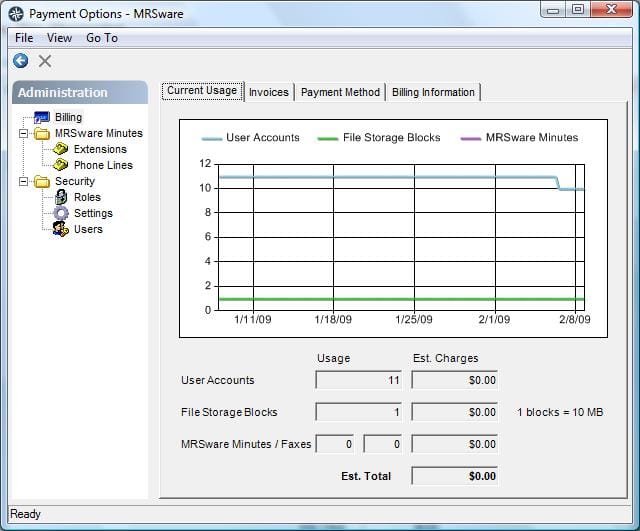The width and height of the screenshot is (640, 531).
Task: Select MRSware Minutes tree label
Action: coord(99,133)
